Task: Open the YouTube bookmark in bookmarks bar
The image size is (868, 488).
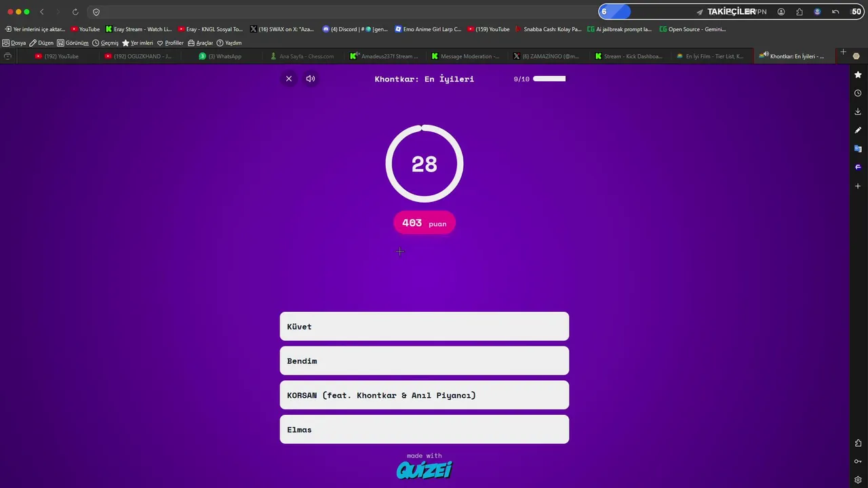Action: [x=85, y=29]
